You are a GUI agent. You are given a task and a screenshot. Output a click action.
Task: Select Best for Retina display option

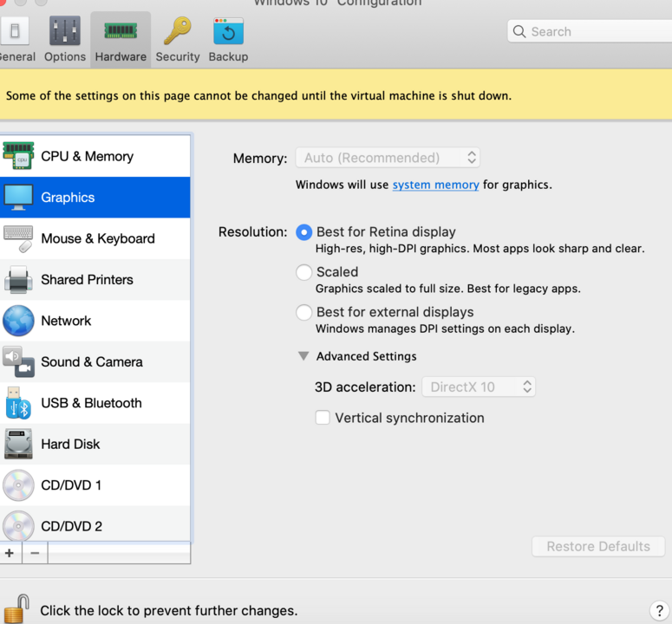(x=304, y=232)
